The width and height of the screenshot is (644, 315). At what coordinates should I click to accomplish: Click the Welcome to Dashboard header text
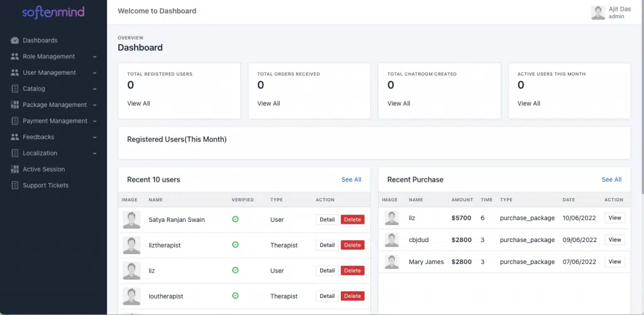tap(157, 11)
